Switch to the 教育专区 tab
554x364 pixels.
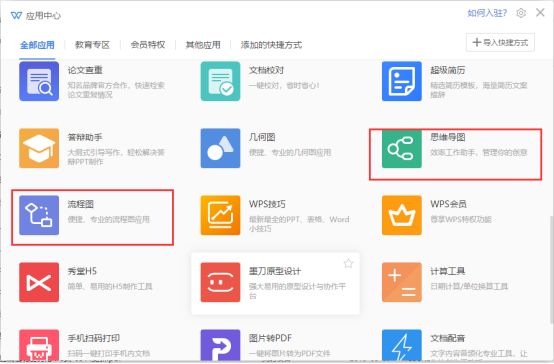click(92, 45)
